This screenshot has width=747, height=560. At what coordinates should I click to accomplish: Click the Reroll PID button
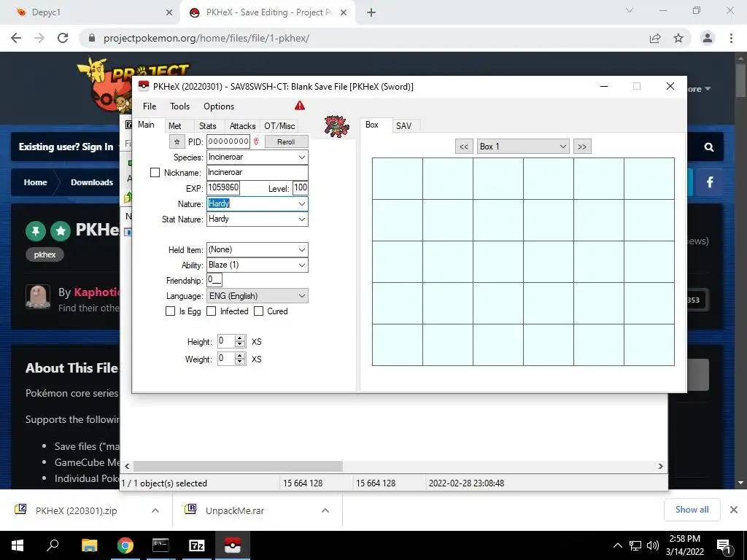coord(286,141)
